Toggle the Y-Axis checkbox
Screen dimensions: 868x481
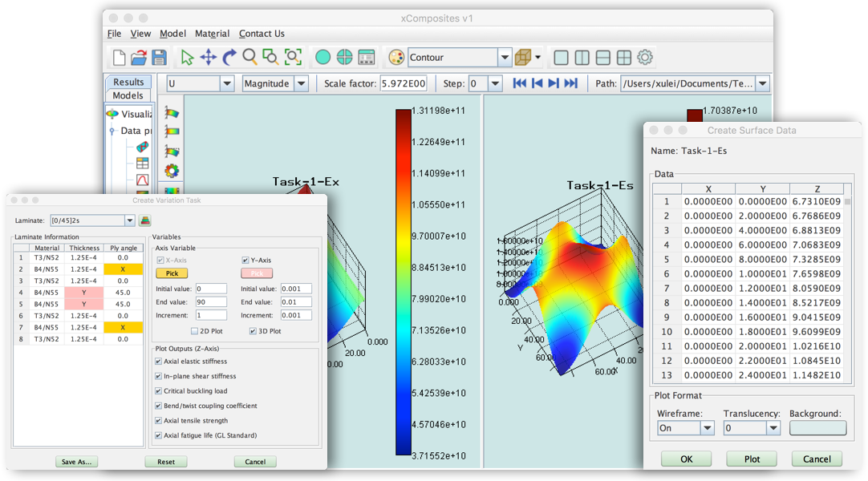tap(245, 261)
